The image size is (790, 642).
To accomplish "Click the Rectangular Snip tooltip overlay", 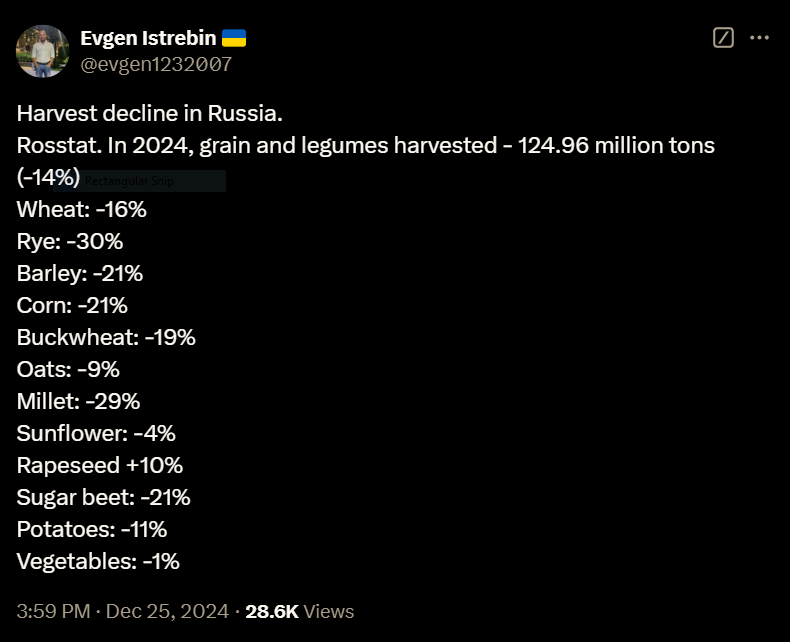I will coord(140,180).
